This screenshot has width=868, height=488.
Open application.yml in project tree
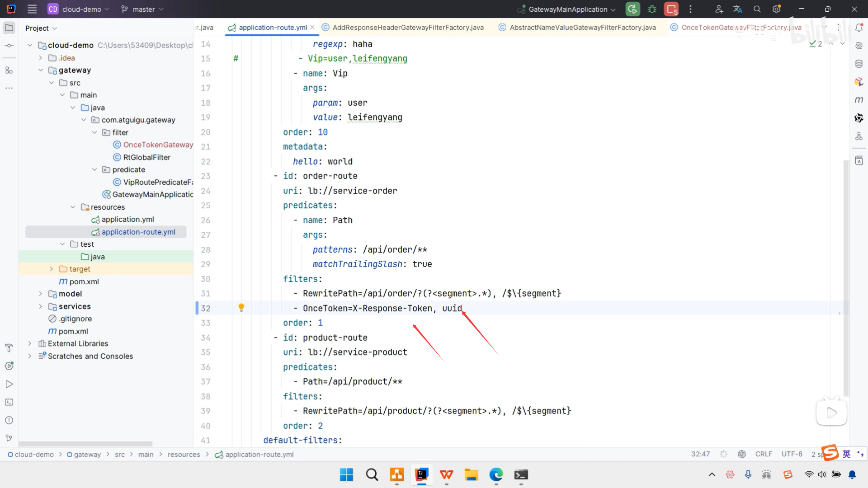tap(127, 219)
